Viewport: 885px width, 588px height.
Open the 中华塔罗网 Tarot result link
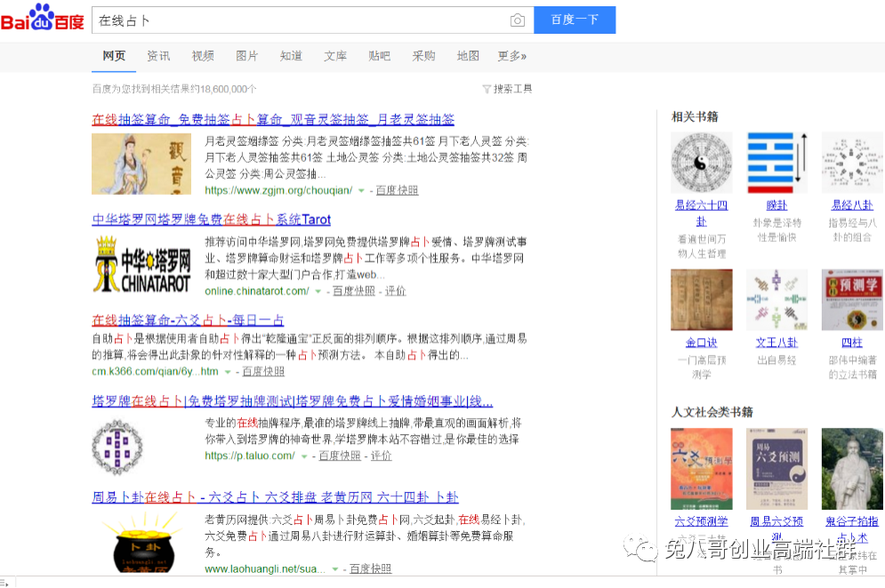[x=211, y=220]
